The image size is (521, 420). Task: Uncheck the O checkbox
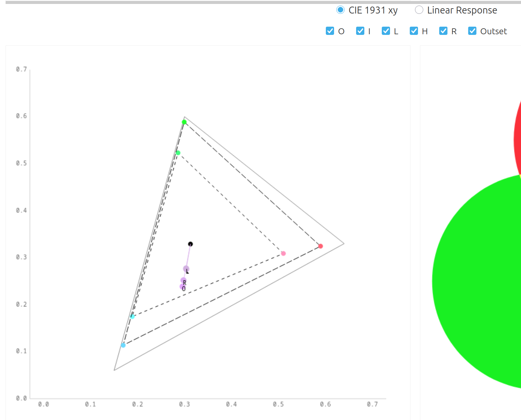click(x=330, y=31)
